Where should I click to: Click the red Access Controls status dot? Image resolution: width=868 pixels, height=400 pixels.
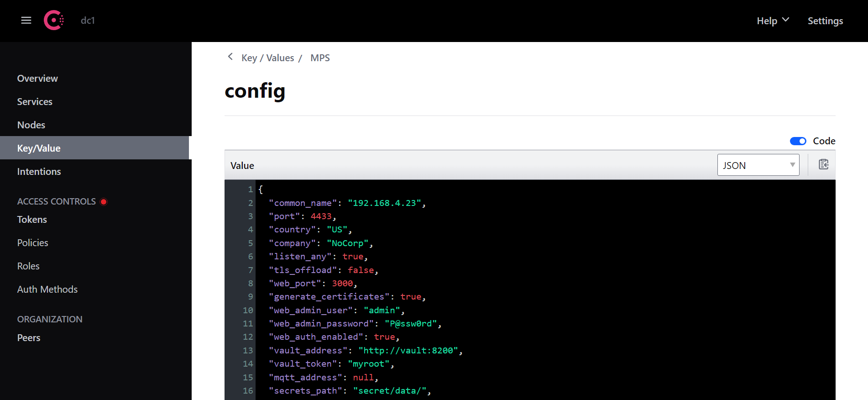[104, 202]
